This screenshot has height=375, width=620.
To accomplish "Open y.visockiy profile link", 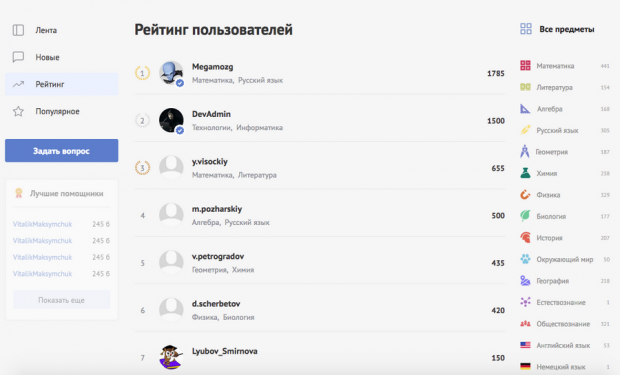I will pyautogui.click(x=210, y=161).
